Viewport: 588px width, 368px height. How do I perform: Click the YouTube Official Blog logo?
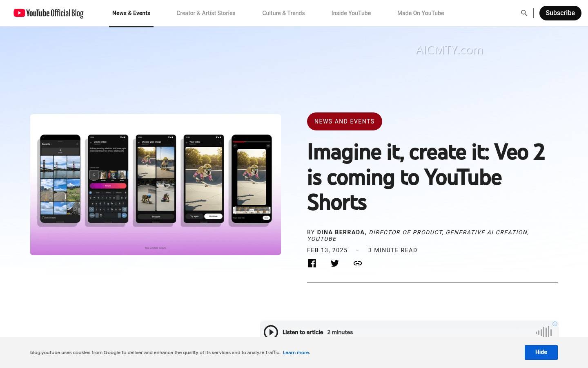(x=48, y=13)
